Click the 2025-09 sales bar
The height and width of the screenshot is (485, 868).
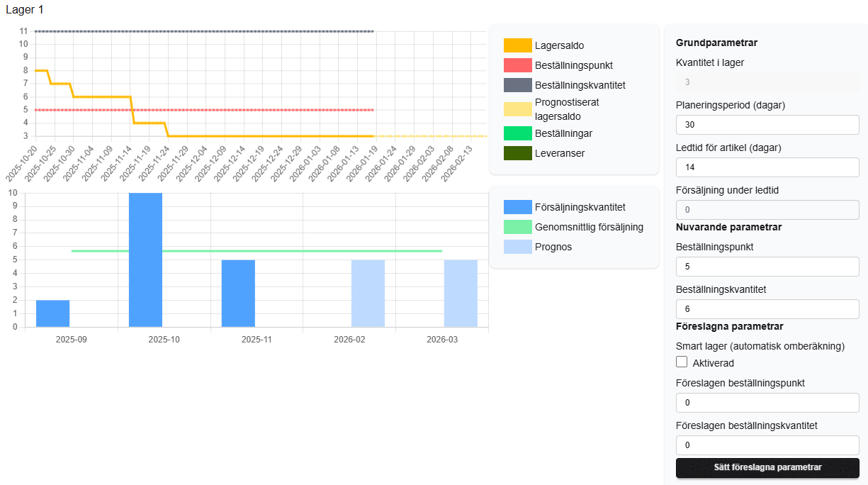tap(53, 313)
